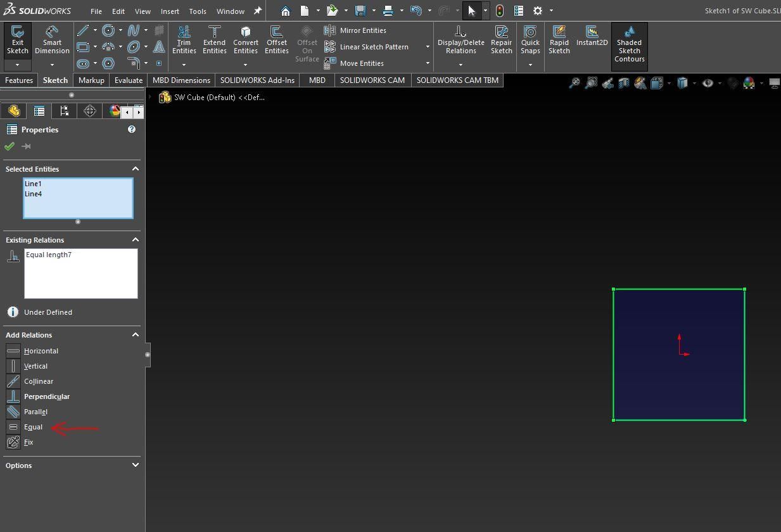Activate the Instant2D tool

[x=592, y=38]
